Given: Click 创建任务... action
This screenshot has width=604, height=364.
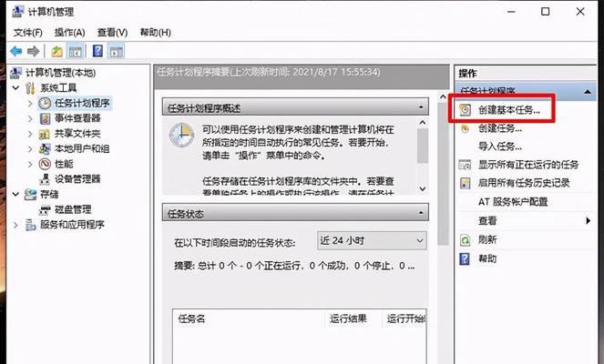Looking at the screenshot, I should [499, 128].
